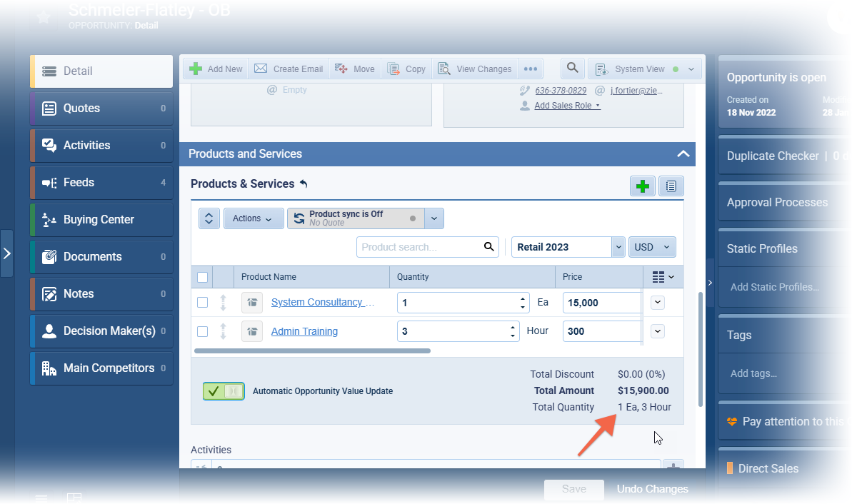Screen dimensions: 852x504
Task: Open the USD currency dropdown
Action: pyautogui.click(x=653, y=247)
